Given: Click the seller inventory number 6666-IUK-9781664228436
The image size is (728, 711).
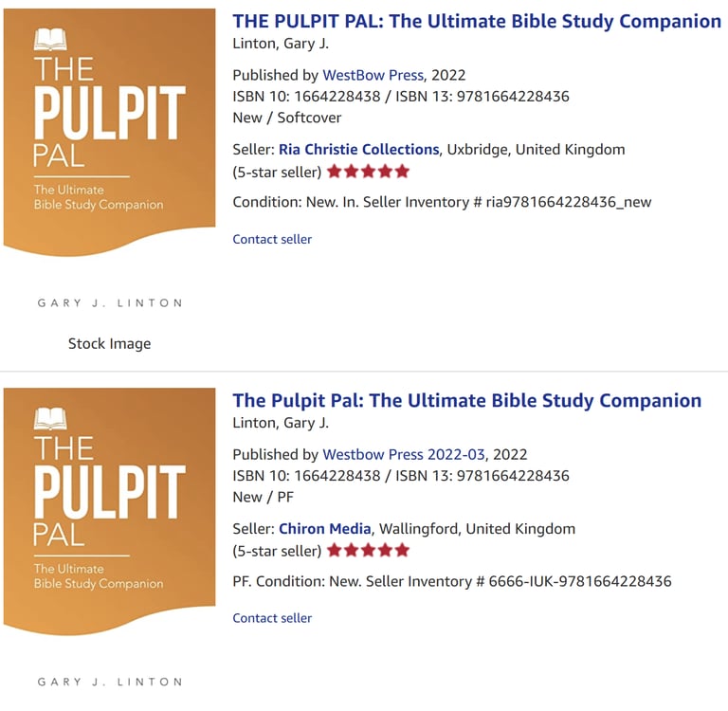Looking at the screenshot, I should point(580,581).
